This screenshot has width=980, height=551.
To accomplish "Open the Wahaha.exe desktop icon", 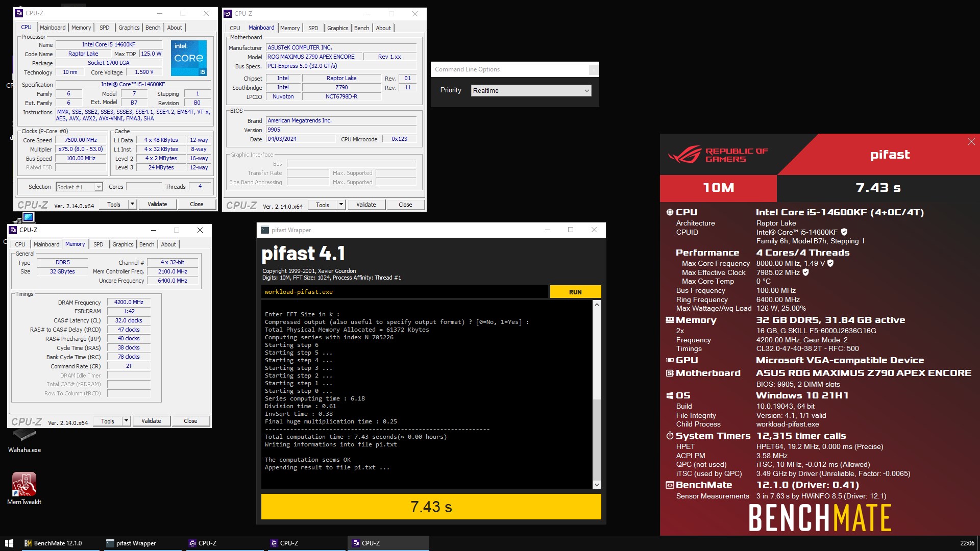I will point(24,441).
